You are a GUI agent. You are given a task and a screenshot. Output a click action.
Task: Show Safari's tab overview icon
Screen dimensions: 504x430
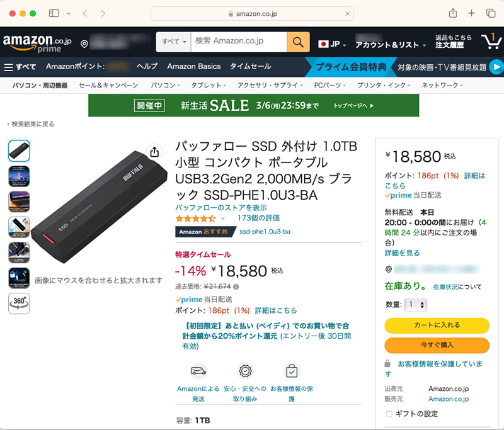pos(490,13)
